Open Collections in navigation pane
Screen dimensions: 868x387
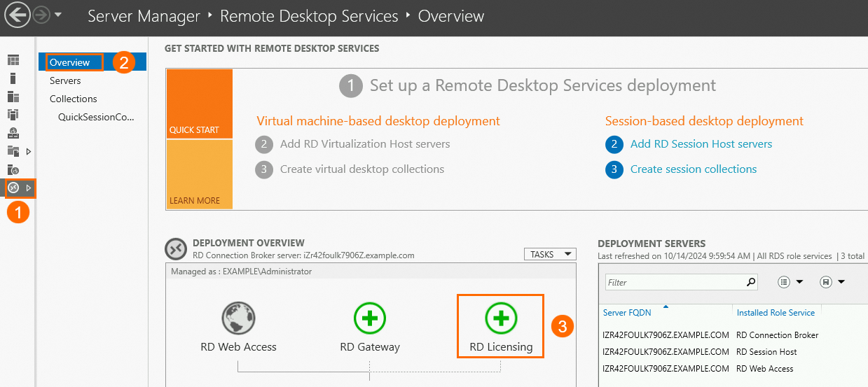point(74,99)
